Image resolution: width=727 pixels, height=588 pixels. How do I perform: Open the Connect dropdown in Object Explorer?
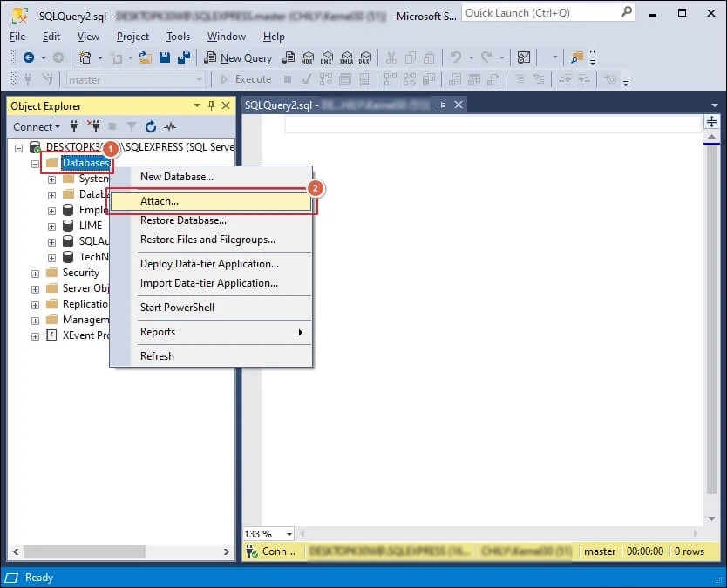[36, 126]
